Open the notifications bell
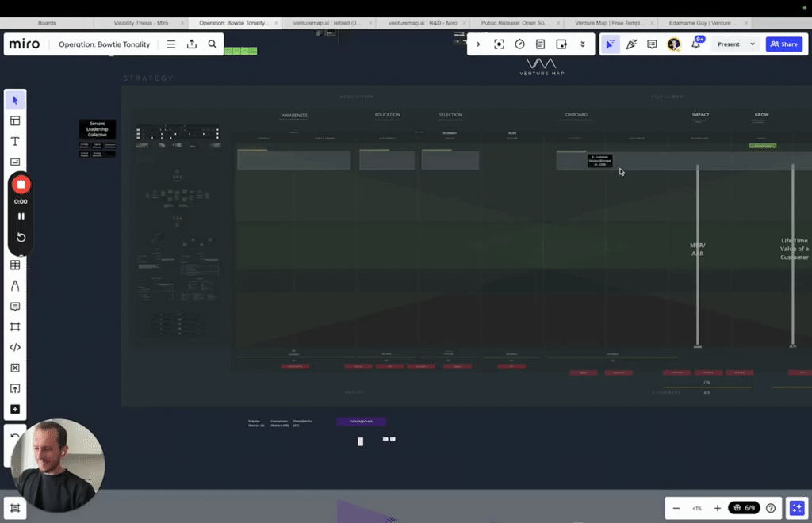The image size is (812, 523). click(x=696, y=44)
